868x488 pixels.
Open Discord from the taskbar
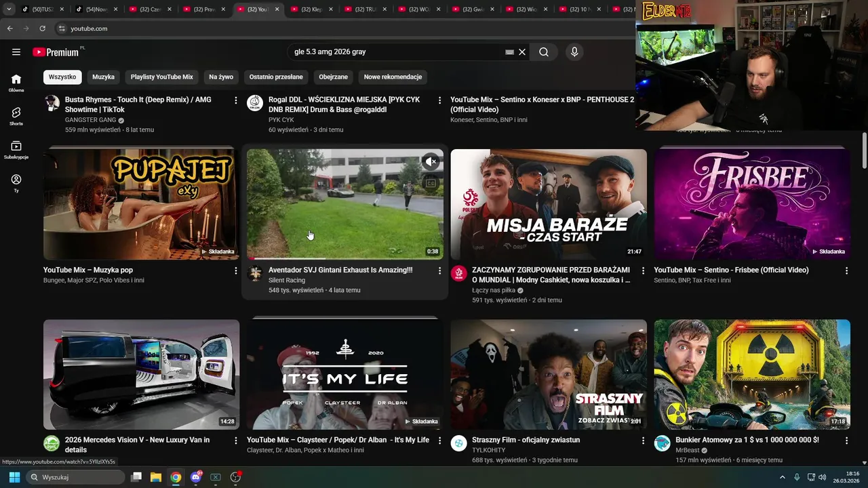coord(196,477)
